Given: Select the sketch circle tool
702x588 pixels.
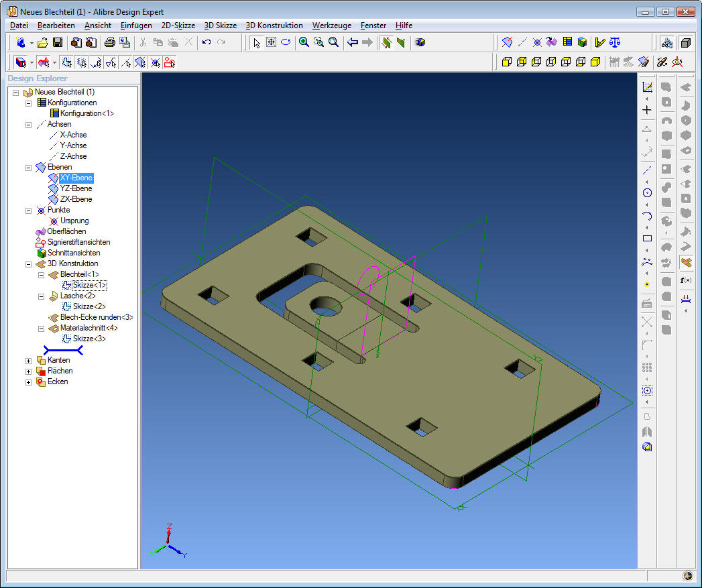Looking at the screenshot, I should (x=647, y=193).
